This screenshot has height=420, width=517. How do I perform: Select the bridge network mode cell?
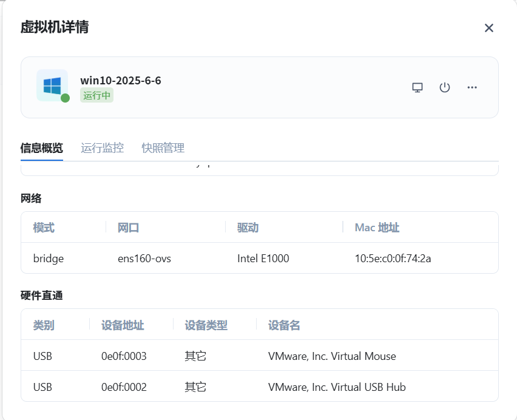tap(49, 259)
